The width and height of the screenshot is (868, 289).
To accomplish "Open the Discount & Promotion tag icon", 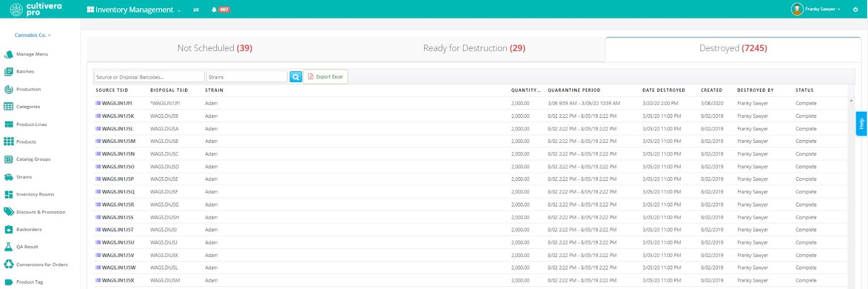I will (x=9, y=212).
